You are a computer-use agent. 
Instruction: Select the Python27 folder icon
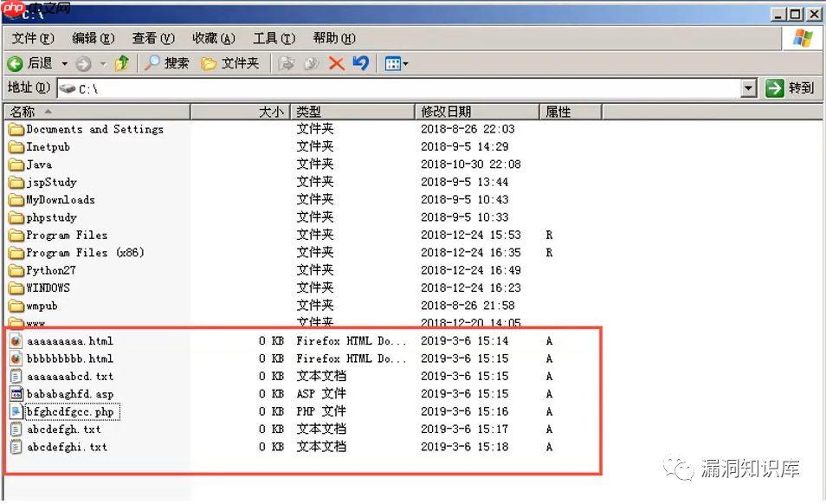coord(16,270)
